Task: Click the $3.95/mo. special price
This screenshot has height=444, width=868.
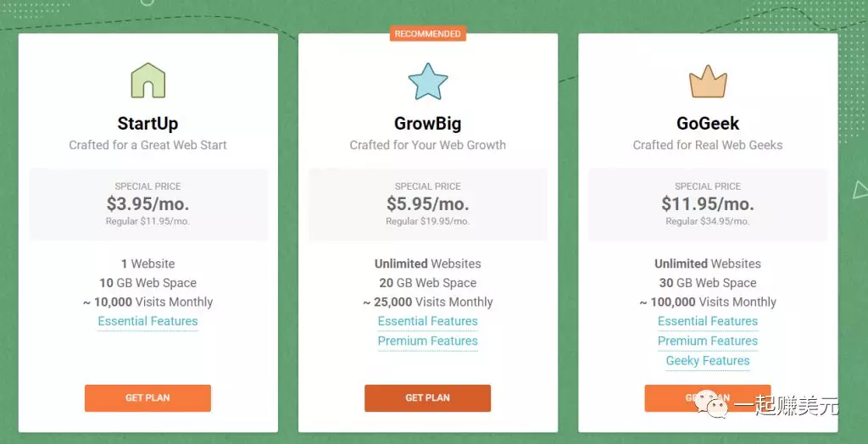Action: pyautogui.click(x=147, y=204)
